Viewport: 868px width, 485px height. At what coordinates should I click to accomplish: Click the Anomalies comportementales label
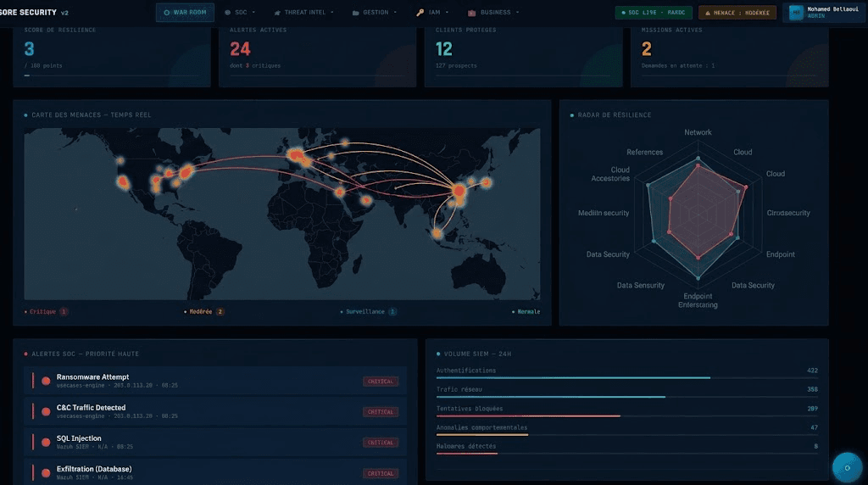[481, 427]
